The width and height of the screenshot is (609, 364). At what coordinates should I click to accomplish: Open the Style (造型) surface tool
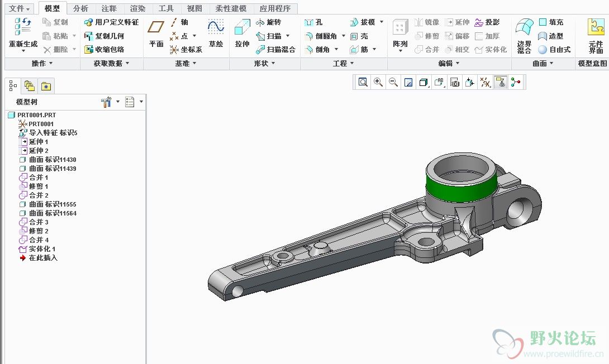click(x=551, y=36)
